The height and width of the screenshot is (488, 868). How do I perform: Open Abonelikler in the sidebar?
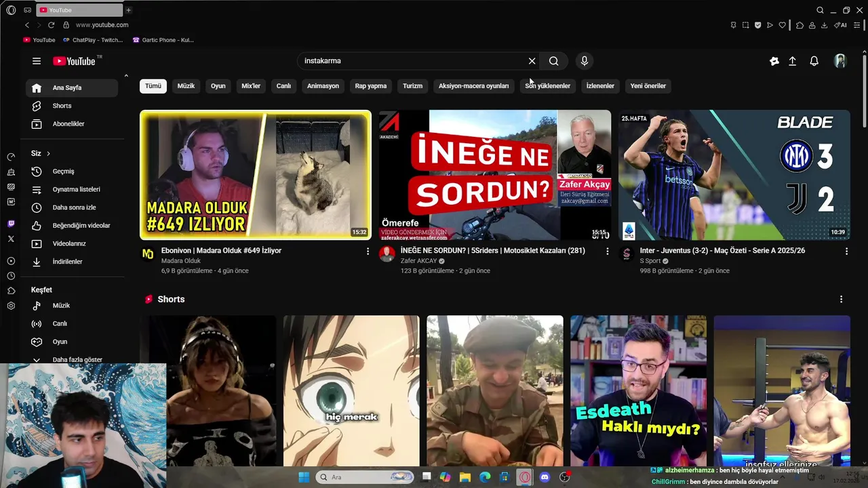(x=72, y=124)
